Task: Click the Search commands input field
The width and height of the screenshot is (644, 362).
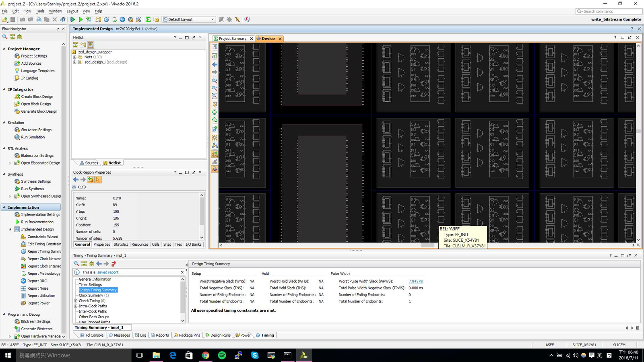Action: (x=609, y=11)
